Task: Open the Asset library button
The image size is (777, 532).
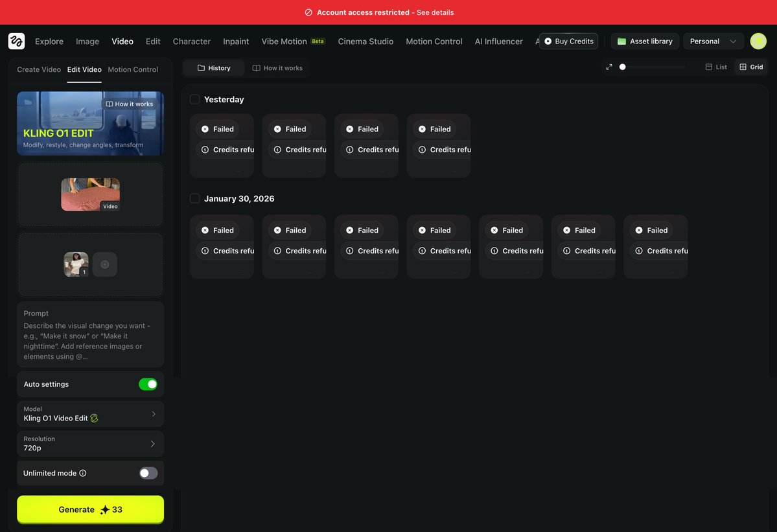Action: pyautogui.click(x=645, y=41)
